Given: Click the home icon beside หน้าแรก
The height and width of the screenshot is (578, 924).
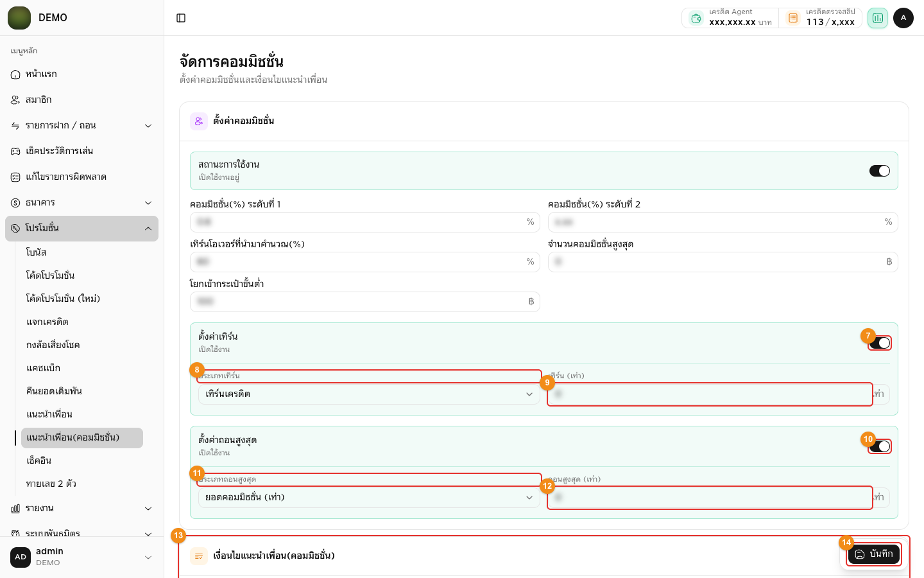Looking at the screenshot, I should click(15, 74).
